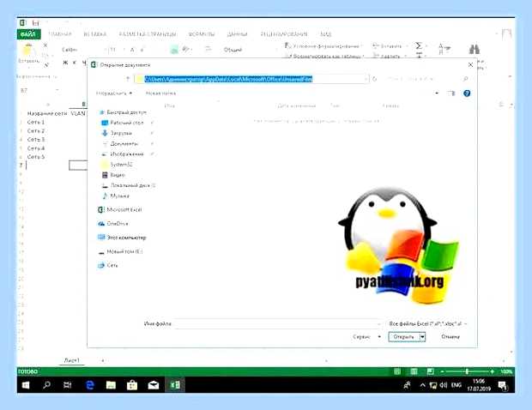The height and width of the screenshot is (410, 532).
Task: Open the Все файлы Excel file type dropdown
Action: tap(428, 324)
